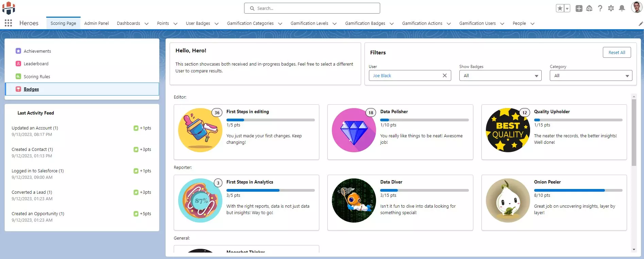Open the Gamification Categories tab

click(250, 23)
